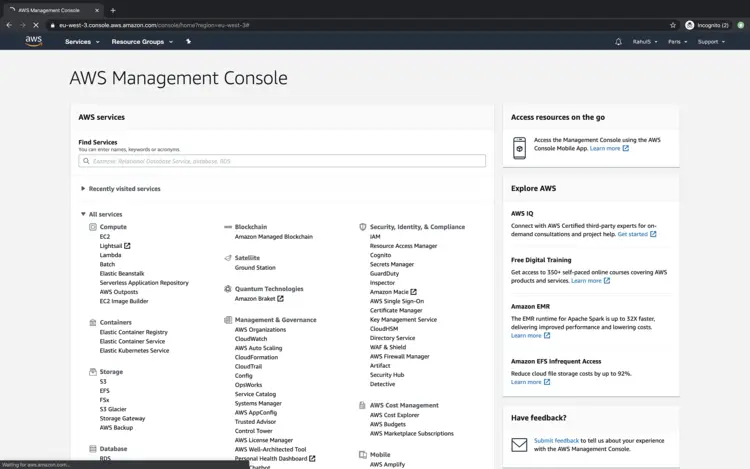Image resolution: width=750 pixels, height=469 pixels.
Task: Click Get started under AWS IQ
Action: 637,234
